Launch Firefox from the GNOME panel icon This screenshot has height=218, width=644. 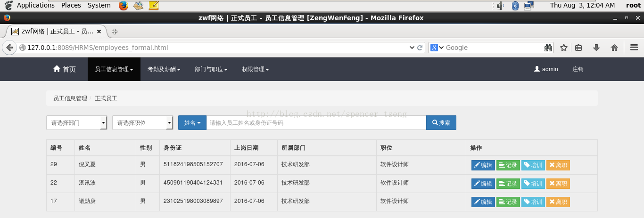tap(124, 6)
